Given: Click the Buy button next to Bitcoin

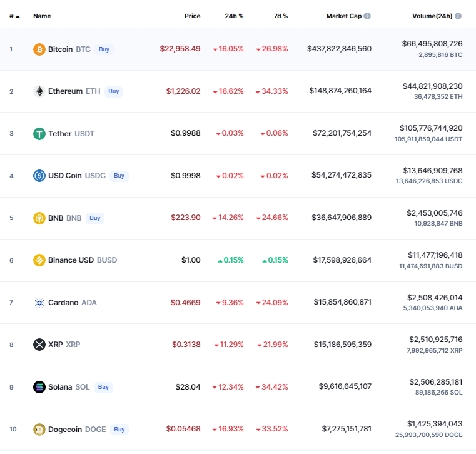Looking at the screenshot, I should pyautogui.click(x=104, y=49).
